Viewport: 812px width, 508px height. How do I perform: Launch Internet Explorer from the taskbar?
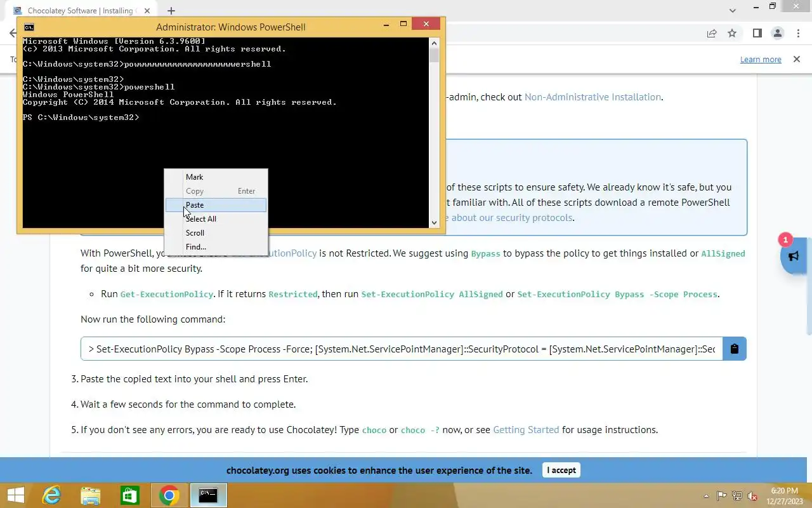51,495
